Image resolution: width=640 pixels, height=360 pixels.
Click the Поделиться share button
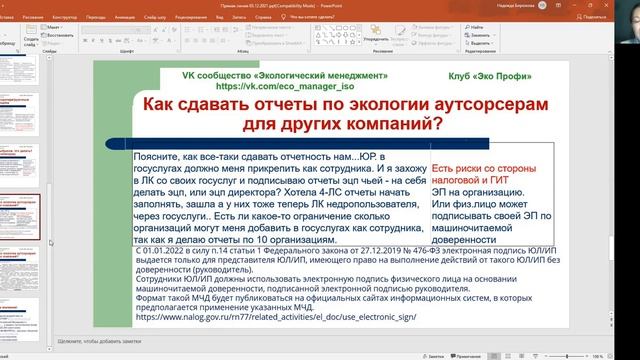(x=591, y=17)
